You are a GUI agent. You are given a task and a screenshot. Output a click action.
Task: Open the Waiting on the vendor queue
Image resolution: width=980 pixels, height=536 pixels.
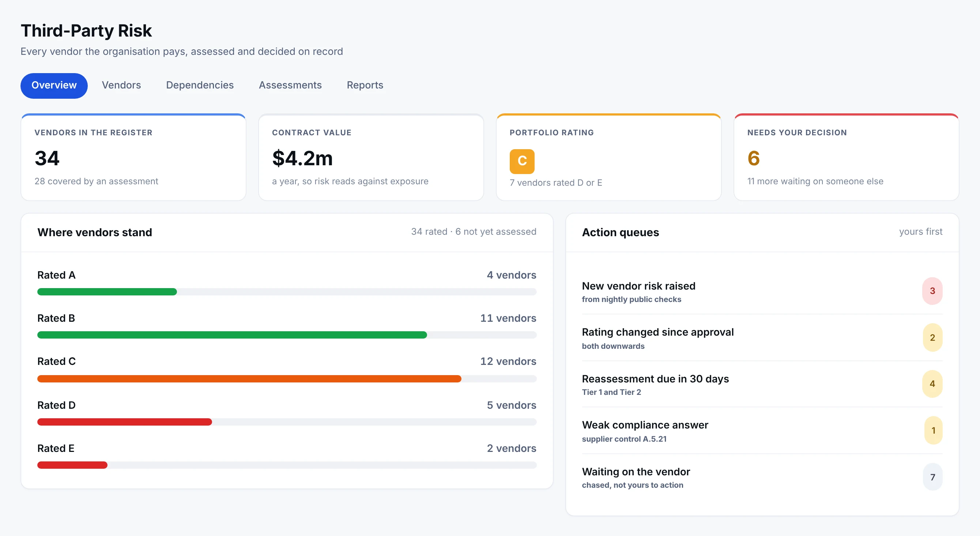(762, 477)
